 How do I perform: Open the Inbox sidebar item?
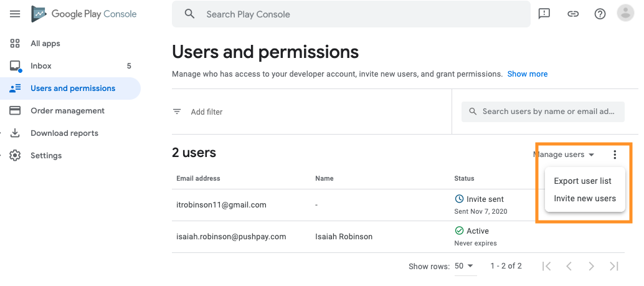[41, 66]
